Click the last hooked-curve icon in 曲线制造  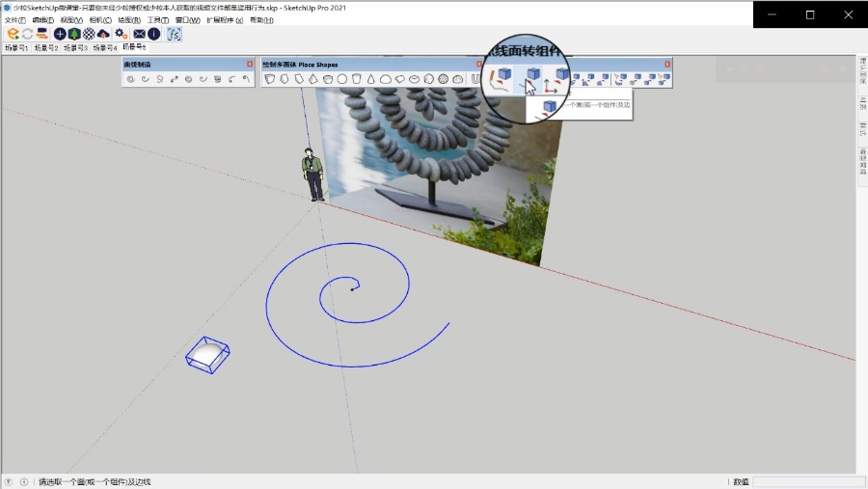pyautogui.click(x=246, y=79)
